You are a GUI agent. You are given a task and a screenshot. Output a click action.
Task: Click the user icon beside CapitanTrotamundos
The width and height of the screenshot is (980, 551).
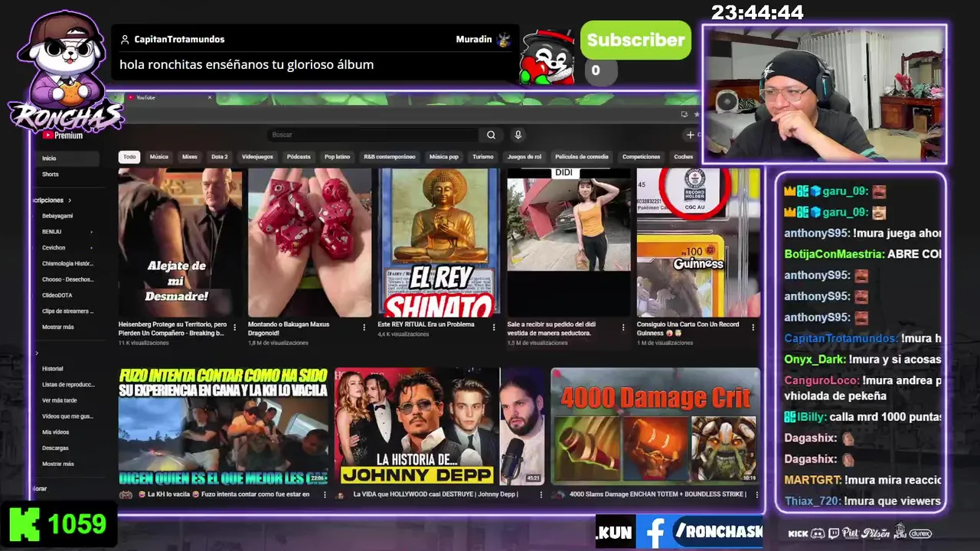[125, 39]
